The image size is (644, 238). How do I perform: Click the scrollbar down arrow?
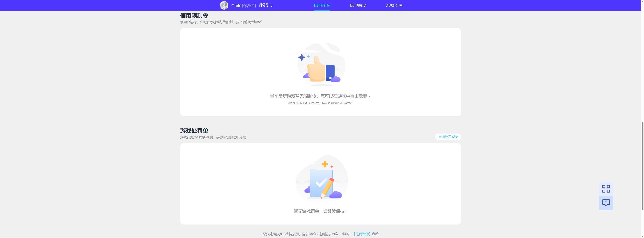(x=642, y=236)
